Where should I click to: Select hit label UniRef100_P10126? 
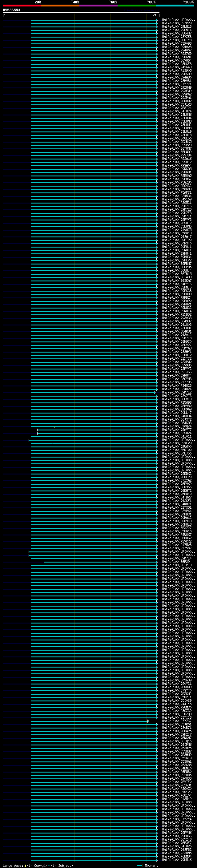[177, 792]
